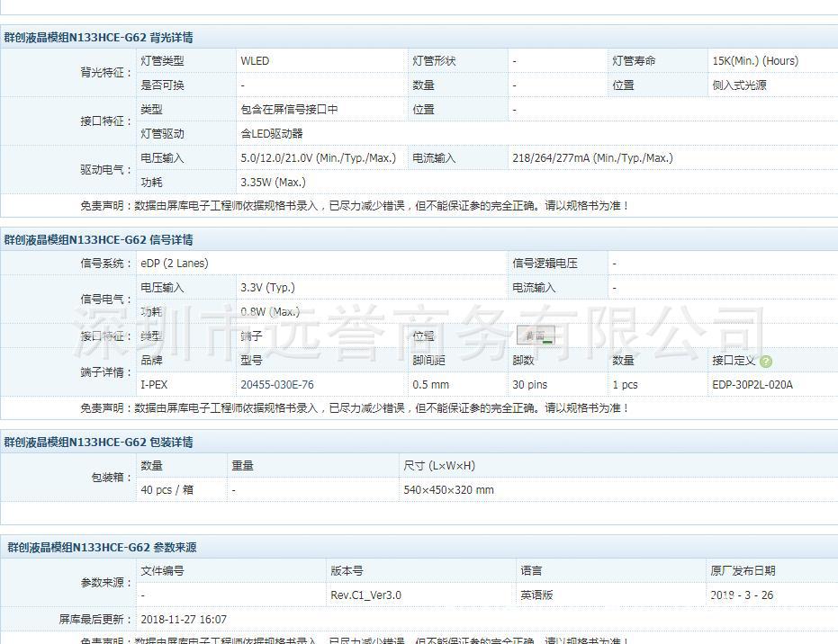838x644 pixels.
Task: Select the 信号详情 section header for N133HCE-G62
Action: click(98, 240)
